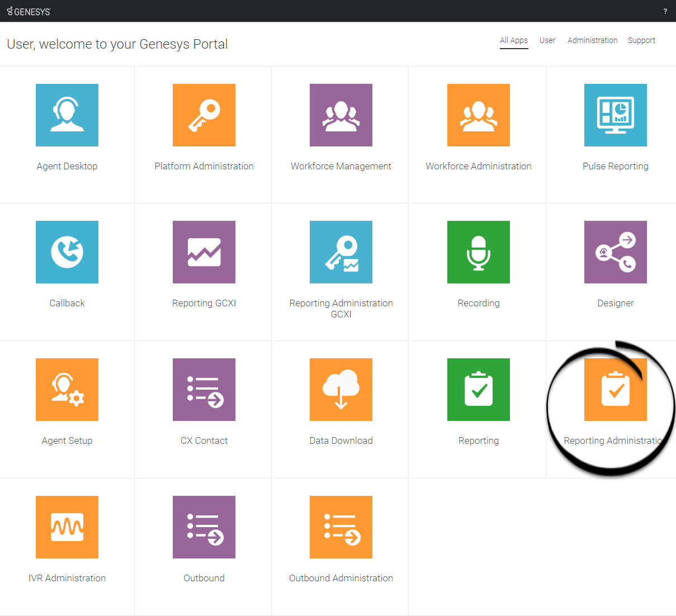This screenshot has height=616, width=676.
Task: Open the Agent Setup gear icon
Action: click(x=67, y=390)
